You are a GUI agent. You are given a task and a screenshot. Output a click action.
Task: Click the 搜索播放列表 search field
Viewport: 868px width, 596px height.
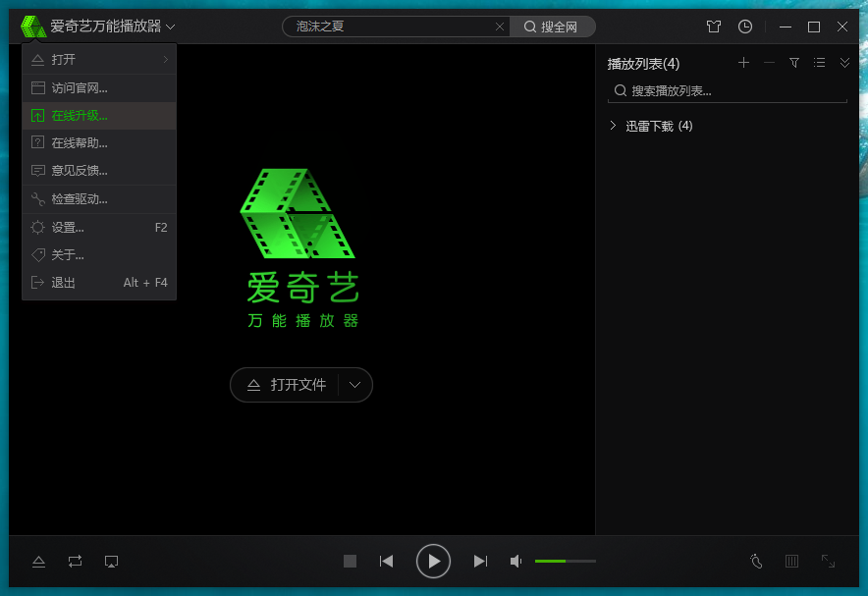728,90
